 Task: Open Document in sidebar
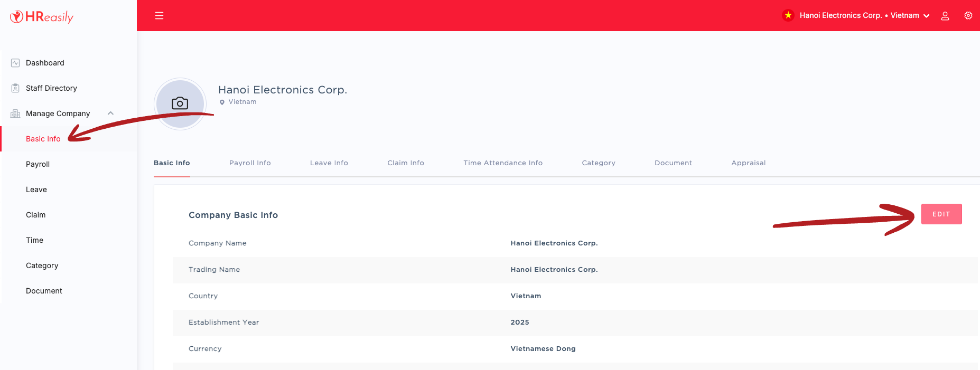44,291
